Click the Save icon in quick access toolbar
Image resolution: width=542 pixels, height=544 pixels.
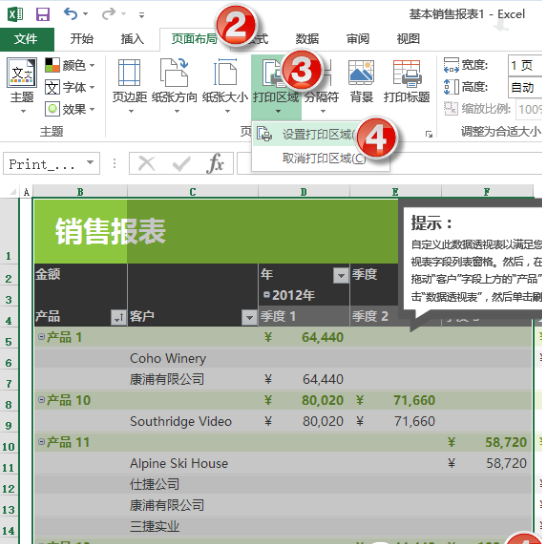click(43, 15)
